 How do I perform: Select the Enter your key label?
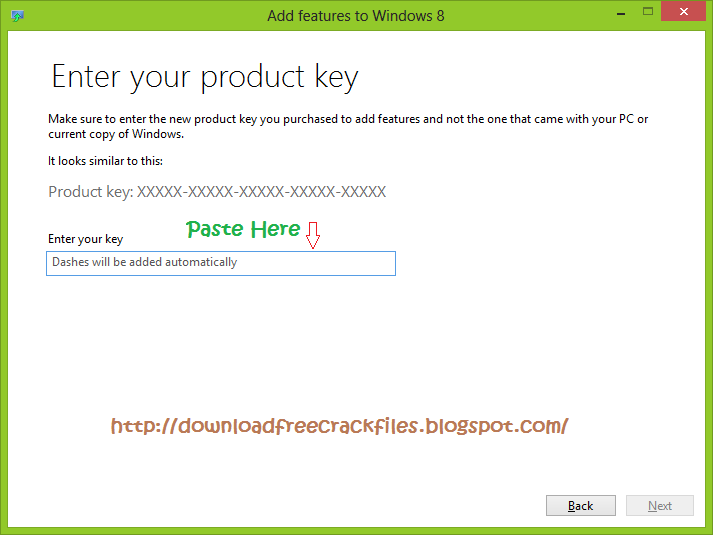tap(85, 239)
